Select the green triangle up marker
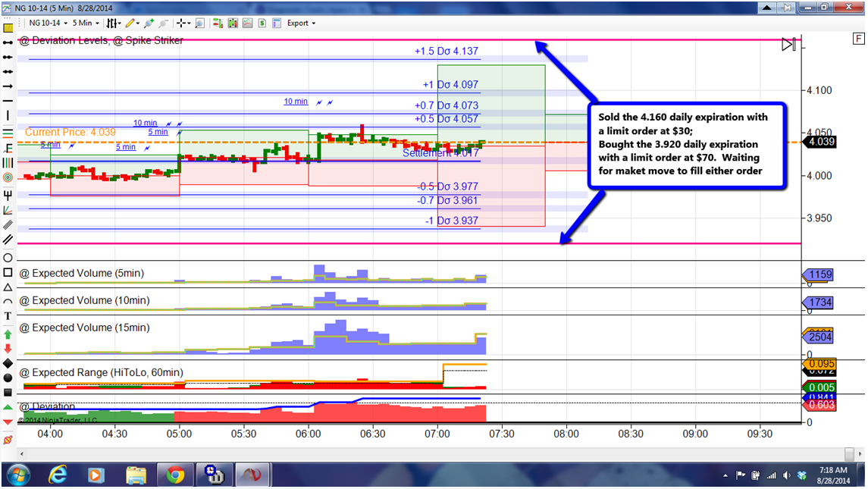The image size is (868, 489). (8, 407)
